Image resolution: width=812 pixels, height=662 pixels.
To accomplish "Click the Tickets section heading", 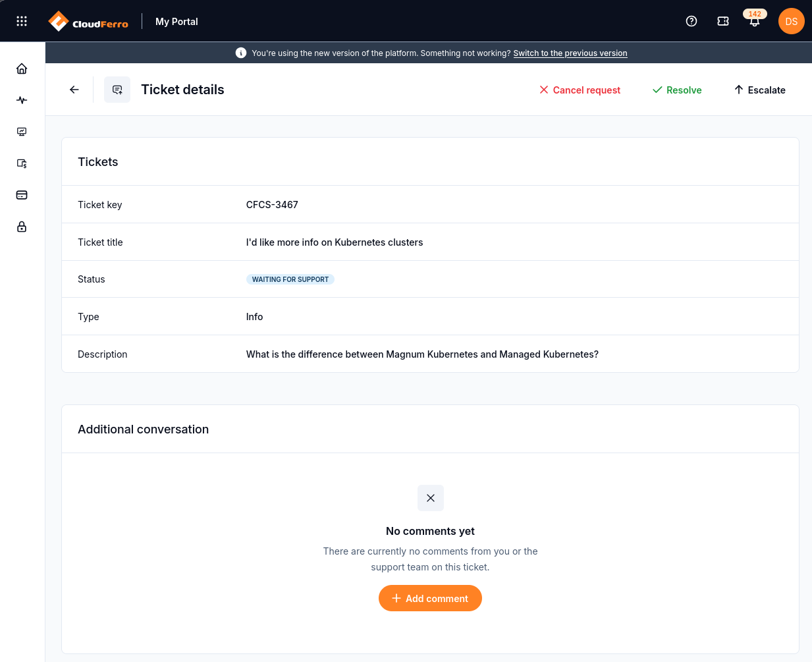I will click(98, 162).
